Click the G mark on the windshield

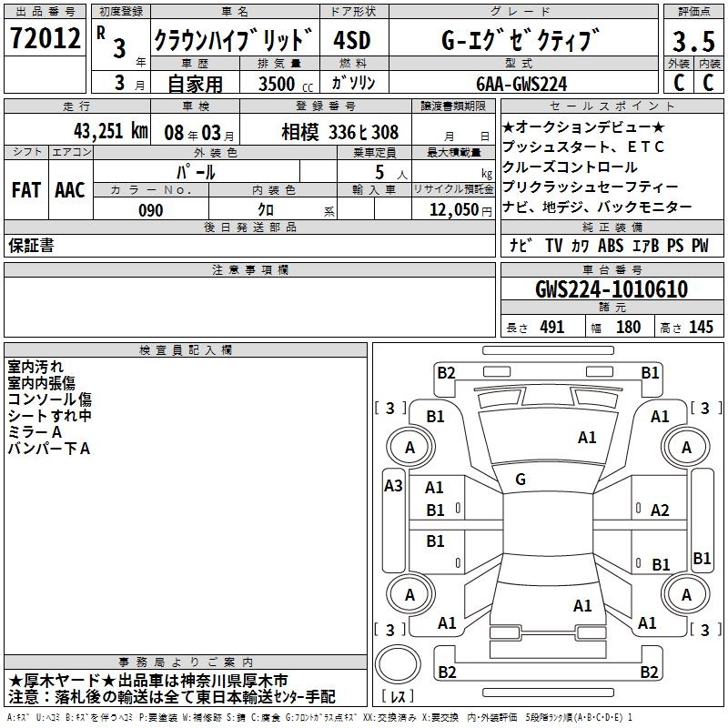pos(521,480)
